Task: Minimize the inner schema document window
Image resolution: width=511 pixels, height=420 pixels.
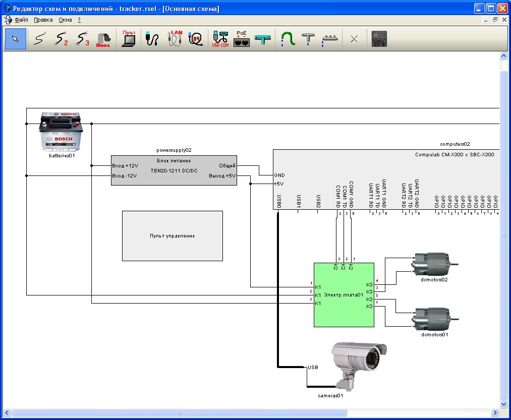Action: pyautogui.click(x=486, y=20)
